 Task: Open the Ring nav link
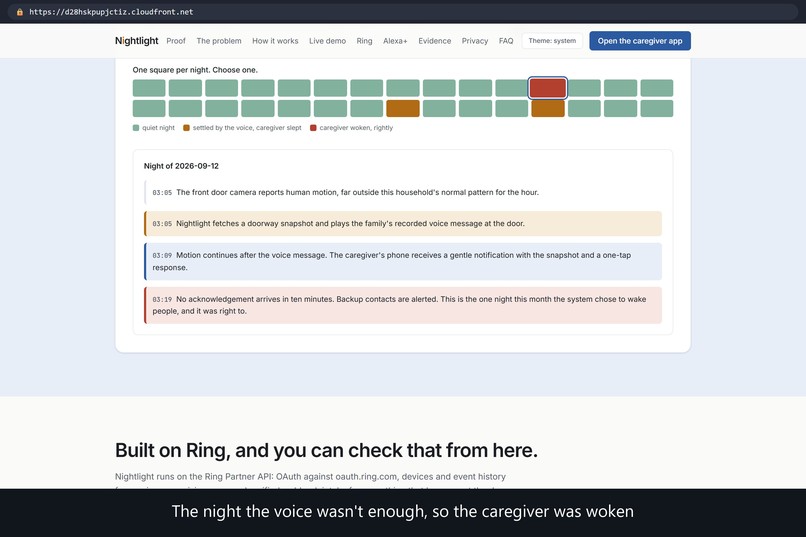(x=364, y=41)
